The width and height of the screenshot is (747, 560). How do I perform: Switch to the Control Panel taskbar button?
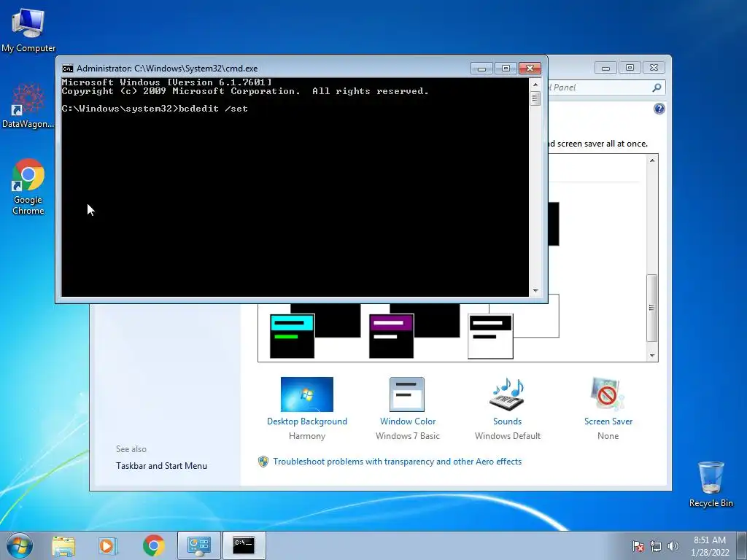point(198,545)
